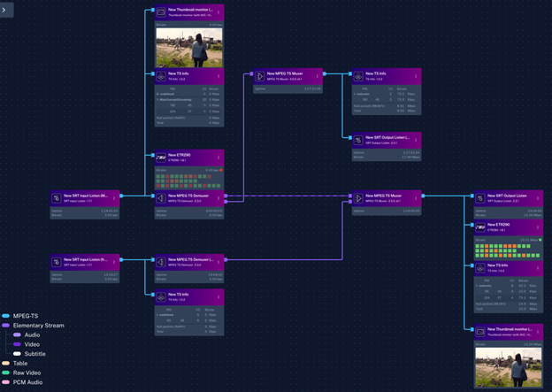The height and width of the screenshot is (392, 552).
Task: Click the Table legend color swatch
Action: point(6,364)
